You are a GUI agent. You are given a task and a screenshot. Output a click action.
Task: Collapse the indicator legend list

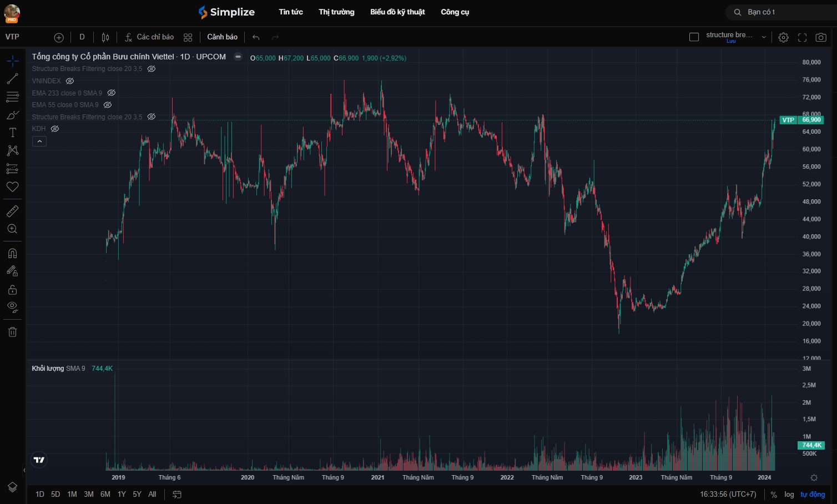(x=39, y=142)
